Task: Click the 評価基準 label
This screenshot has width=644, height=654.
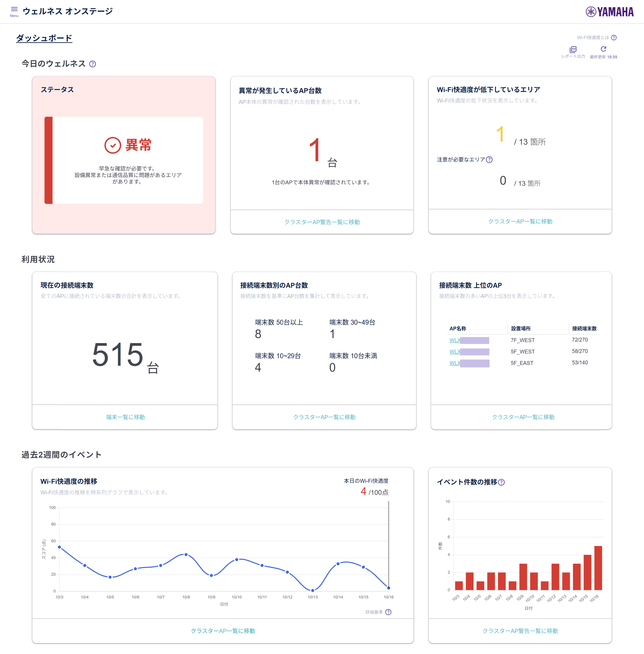Action: (374, 612)
